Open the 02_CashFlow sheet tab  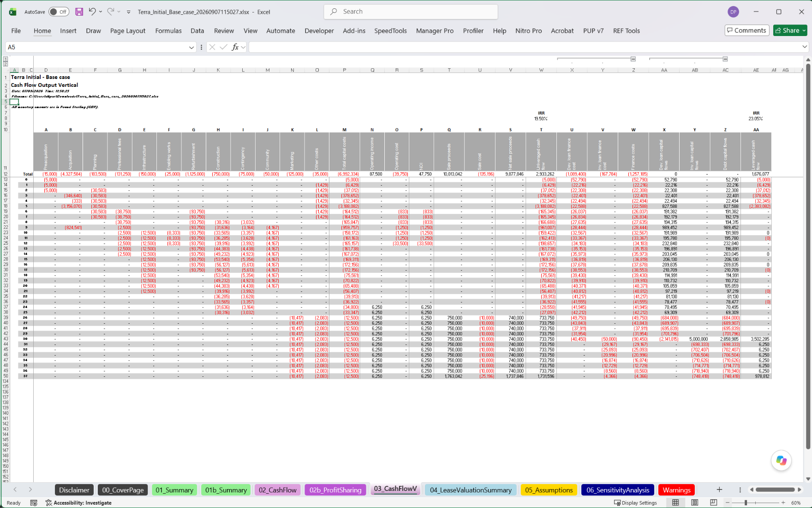click(278, 490)
